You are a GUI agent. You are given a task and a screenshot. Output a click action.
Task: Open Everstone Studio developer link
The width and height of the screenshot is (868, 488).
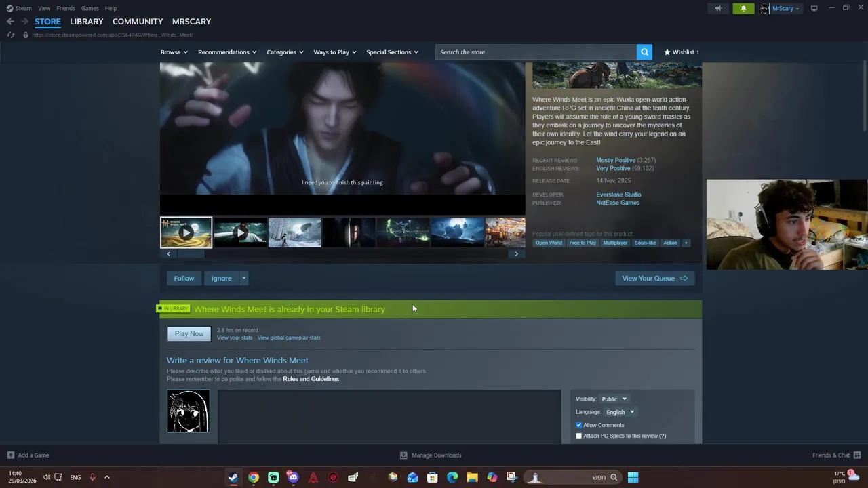pyautogui.click(x=618, y=195)
